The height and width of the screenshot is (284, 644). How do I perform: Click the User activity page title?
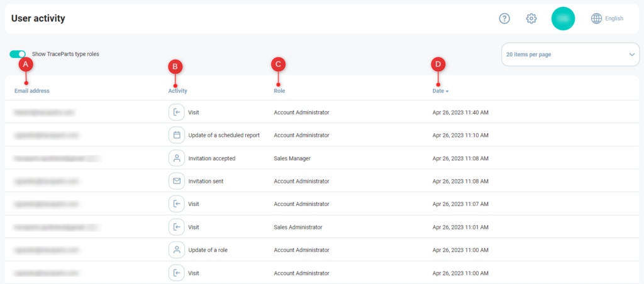[38, 18]
